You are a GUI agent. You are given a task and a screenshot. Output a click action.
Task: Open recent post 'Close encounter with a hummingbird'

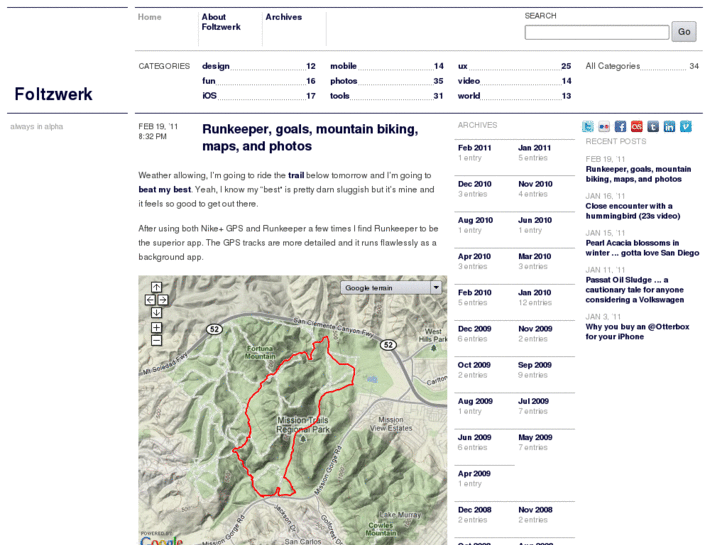tap(632, 211)
